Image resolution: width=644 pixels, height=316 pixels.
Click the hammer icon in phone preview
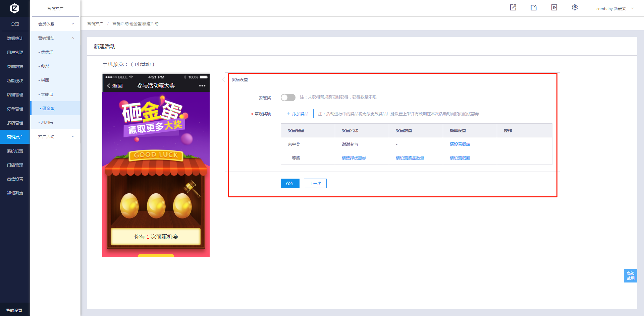coord(192,188)
